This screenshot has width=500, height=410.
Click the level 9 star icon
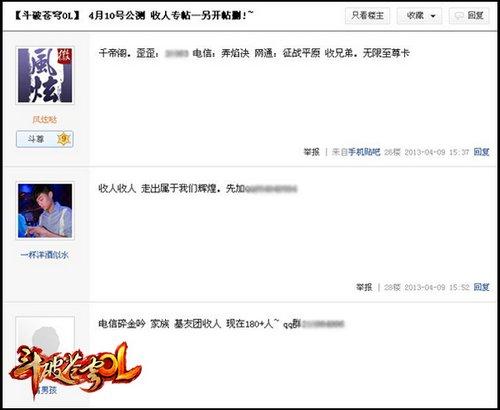[63, 139]
